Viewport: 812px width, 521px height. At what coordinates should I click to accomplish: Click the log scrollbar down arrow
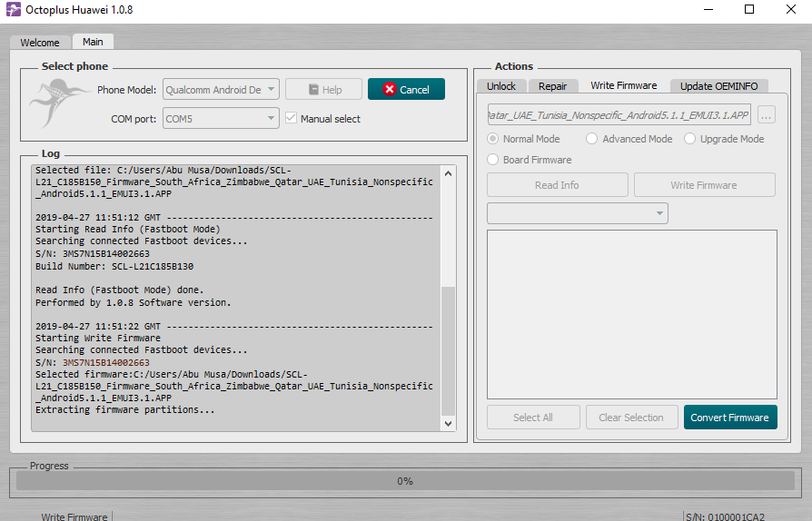click(449, 423)
